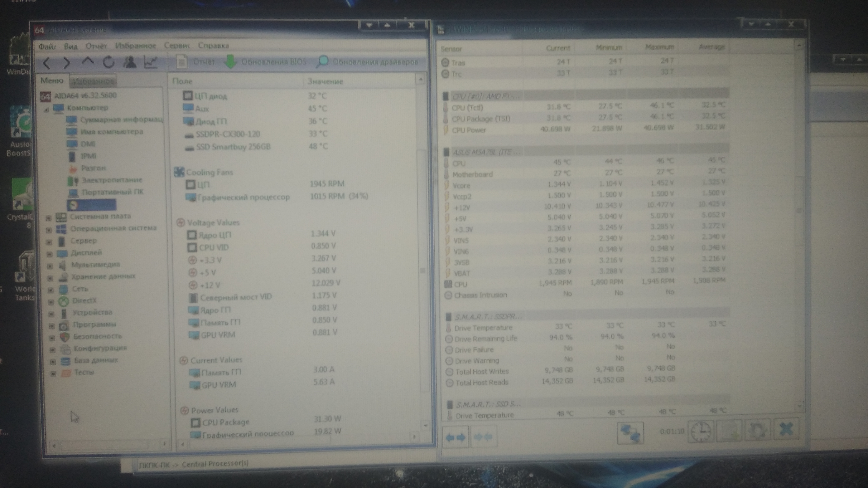The image size is (868, 488).
Task: Switch to the Избранное tab
Action: click(93, 81)
